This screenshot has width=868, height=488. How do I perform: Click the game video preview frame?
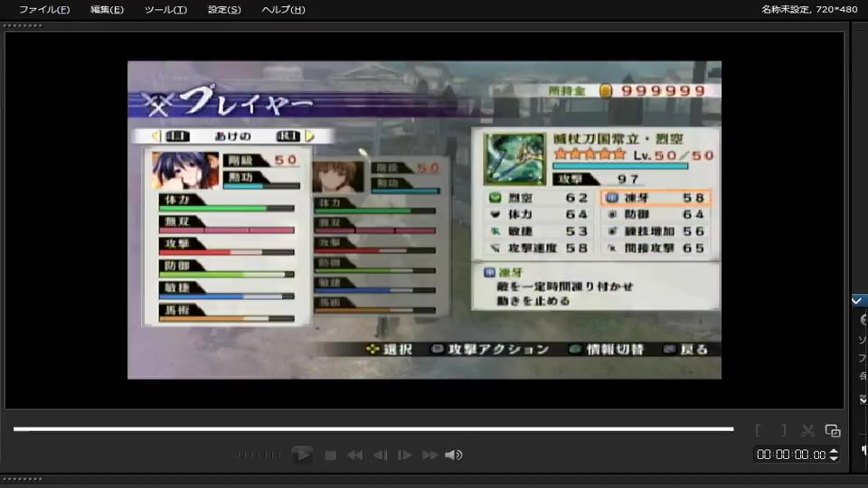[424, 221]
